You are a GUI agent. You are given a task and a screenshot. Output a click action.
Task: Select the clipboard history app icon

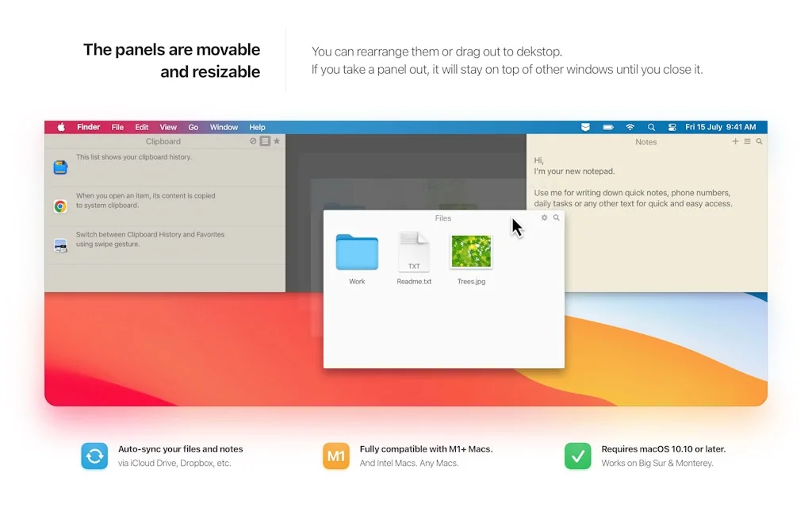(60, 167)
